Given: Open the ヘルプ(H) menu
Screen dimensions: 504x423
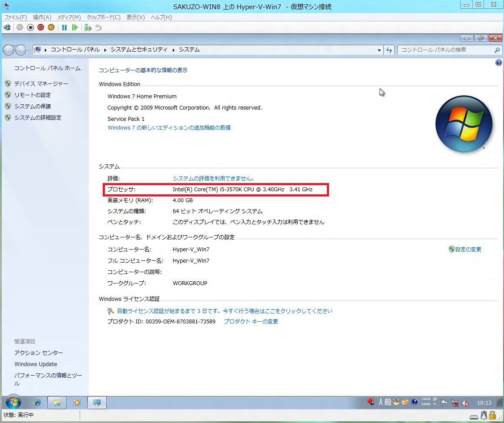Looking at the screenshot, I should 161,17.
